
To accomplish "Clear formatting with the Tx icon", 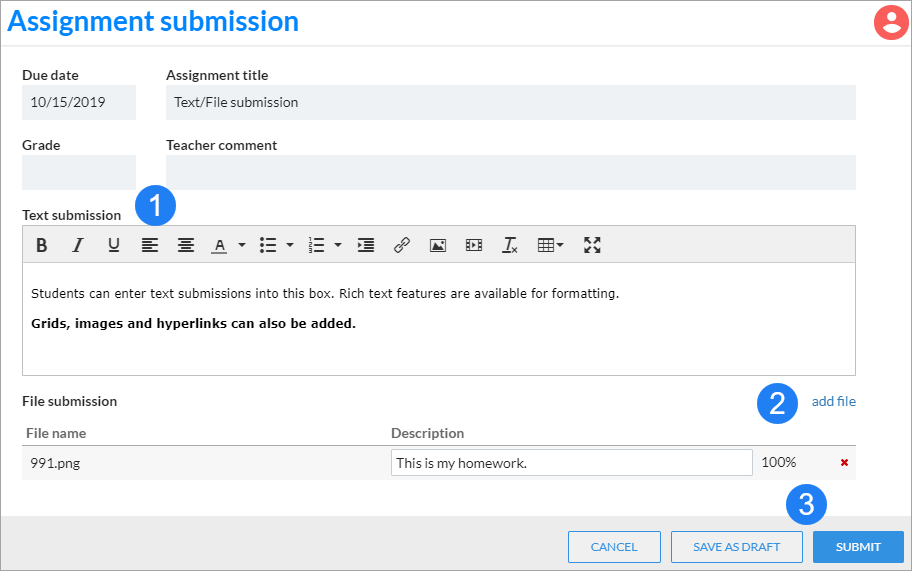I will 510,245.
